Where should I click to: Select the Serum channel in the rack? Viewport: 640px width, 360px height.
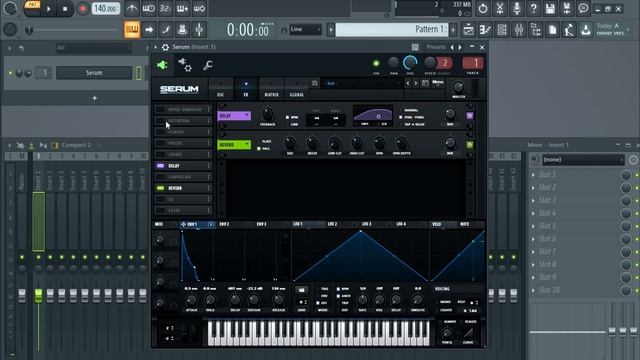click(x=94, y=73)
